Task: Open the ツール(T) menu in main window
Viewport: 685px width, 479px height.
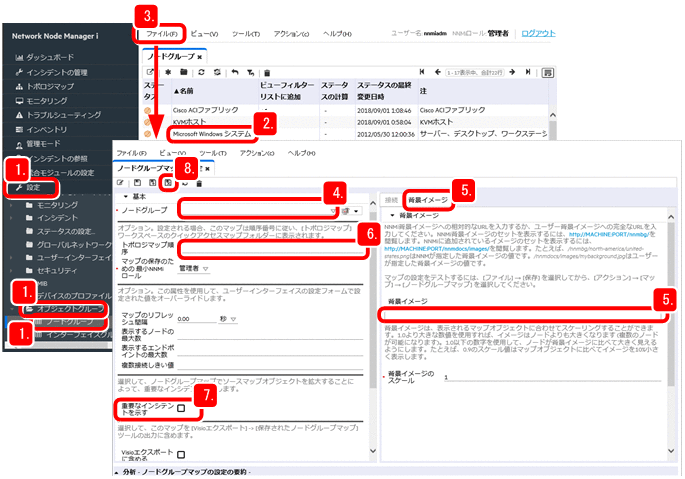Action: [x=246, y=34]
